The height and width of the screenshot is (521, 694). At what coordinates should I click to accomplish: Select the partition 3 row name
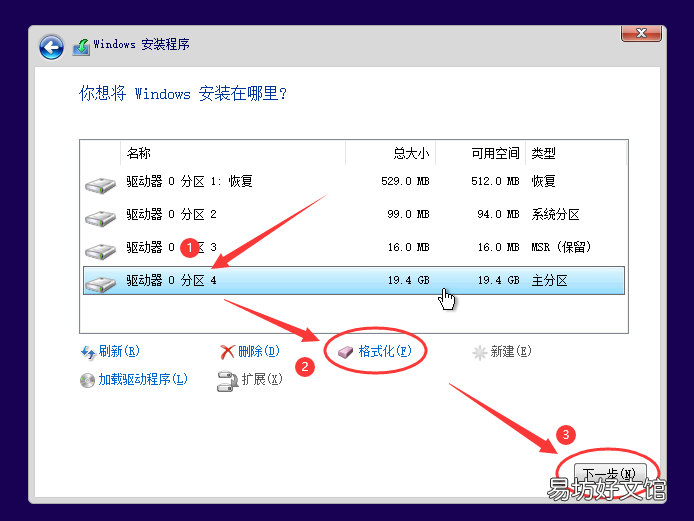pos(172,247)
